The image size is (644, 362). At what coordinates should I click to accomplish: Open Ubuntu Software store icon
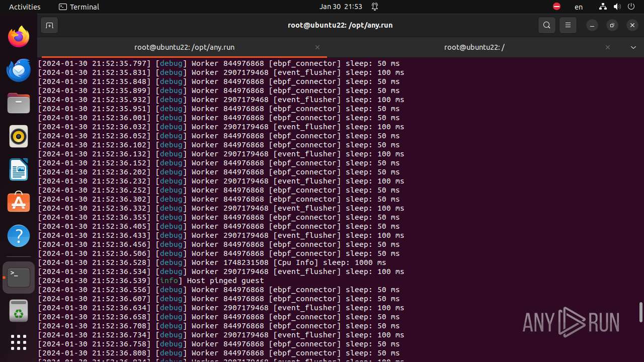19,203
